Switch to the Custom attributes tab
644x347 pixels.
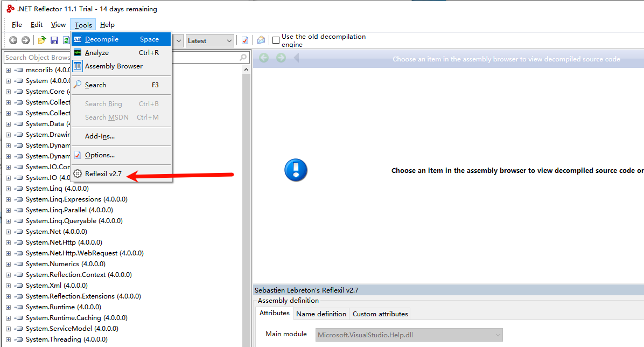tap(380, 314)
